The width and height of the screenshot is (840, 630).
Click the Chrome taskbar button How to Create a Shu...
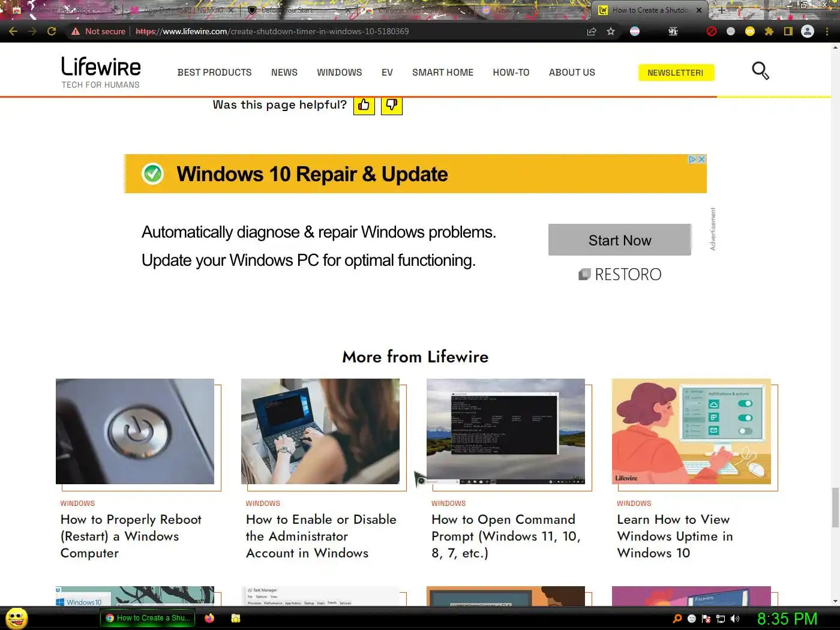tap(148, 618)
